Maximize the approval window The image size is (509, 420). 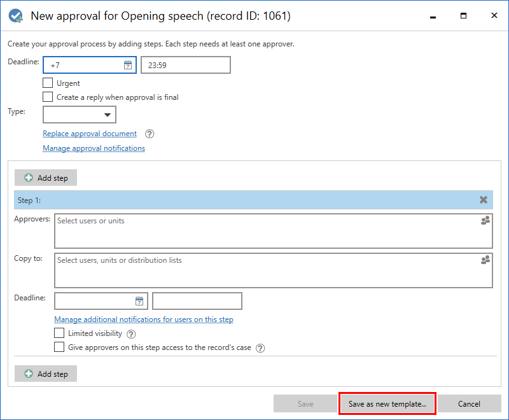pyautogui.click(x=464, y=15)
